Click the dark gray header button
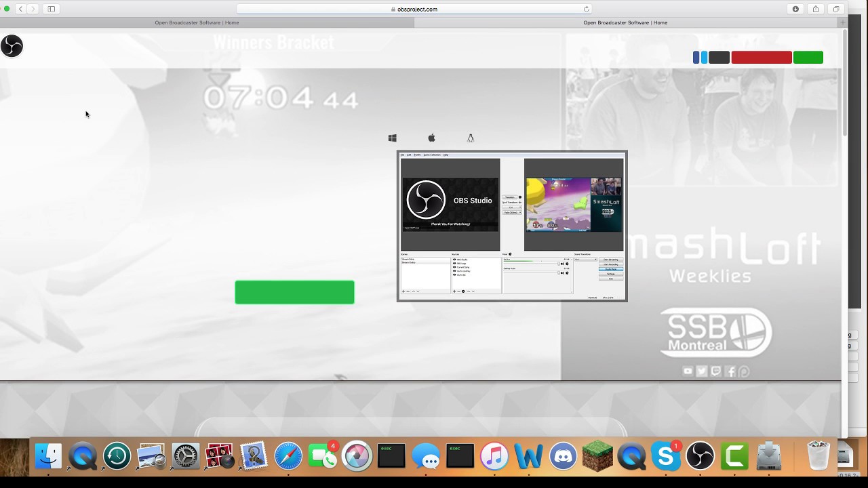 (719, 58)
